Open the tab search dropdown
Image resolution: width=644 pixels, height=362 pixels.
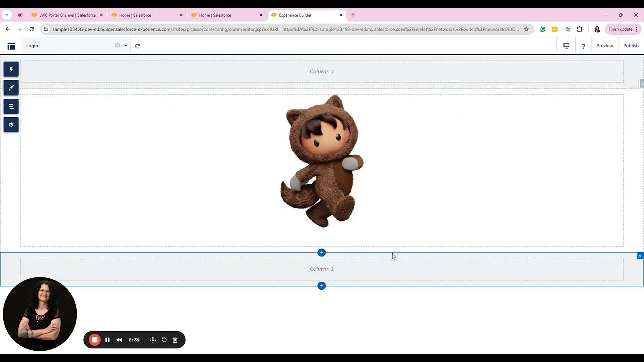pyautogui.click(x=7, y=15)
